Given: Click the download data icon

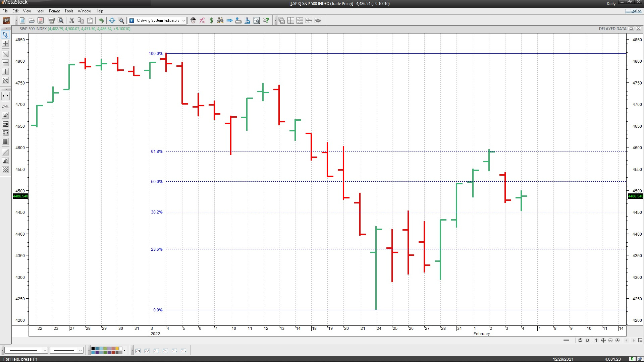Looking at the screenshot, I should point(238,20).
